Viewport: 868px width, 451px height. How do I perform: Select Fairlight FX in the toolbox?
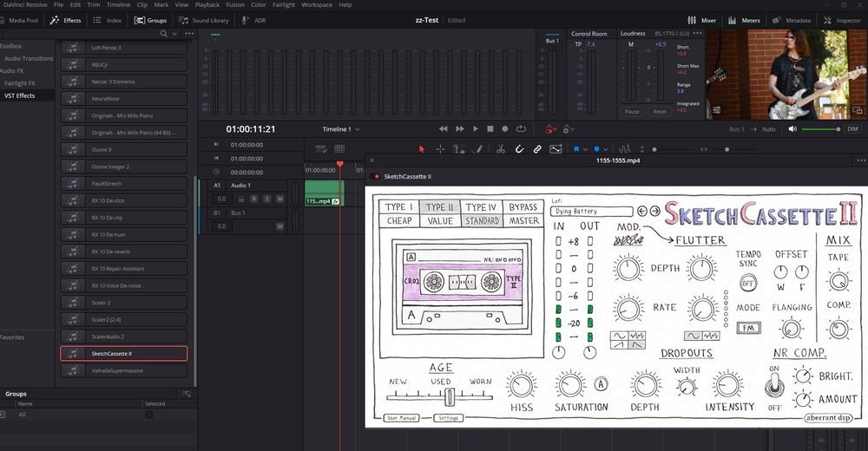21,83
